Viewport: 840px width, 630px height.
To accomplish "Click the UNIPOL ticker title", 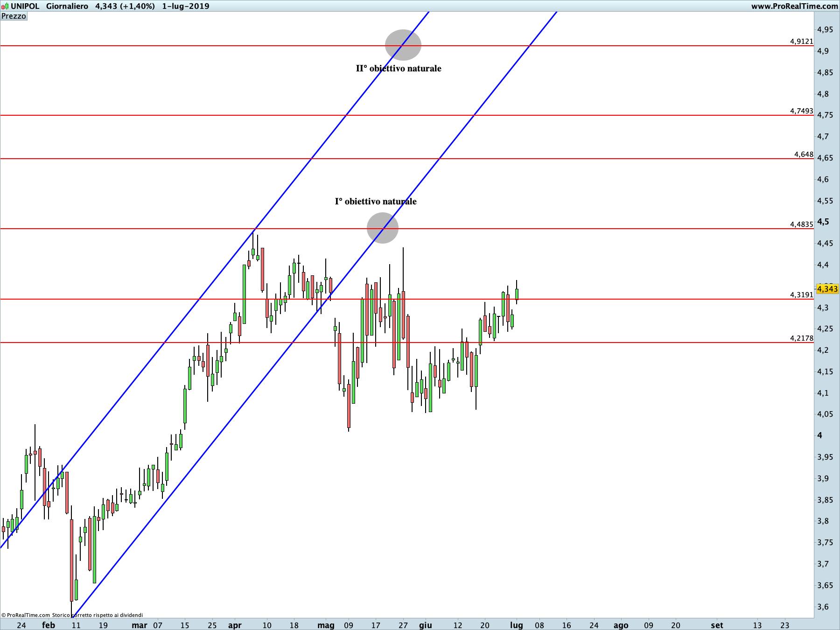I will click(25, 6).
